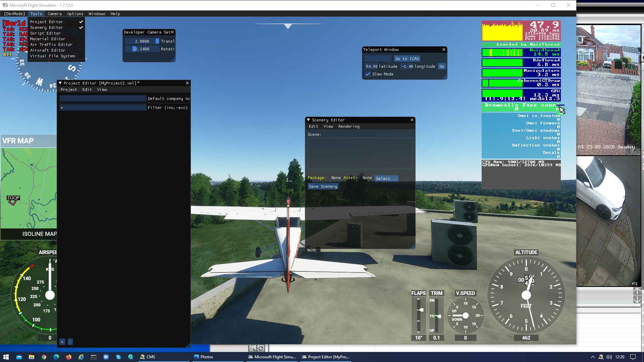Open the Camera menu
This screenshot has height=362, width=644.
click(54, 14)
